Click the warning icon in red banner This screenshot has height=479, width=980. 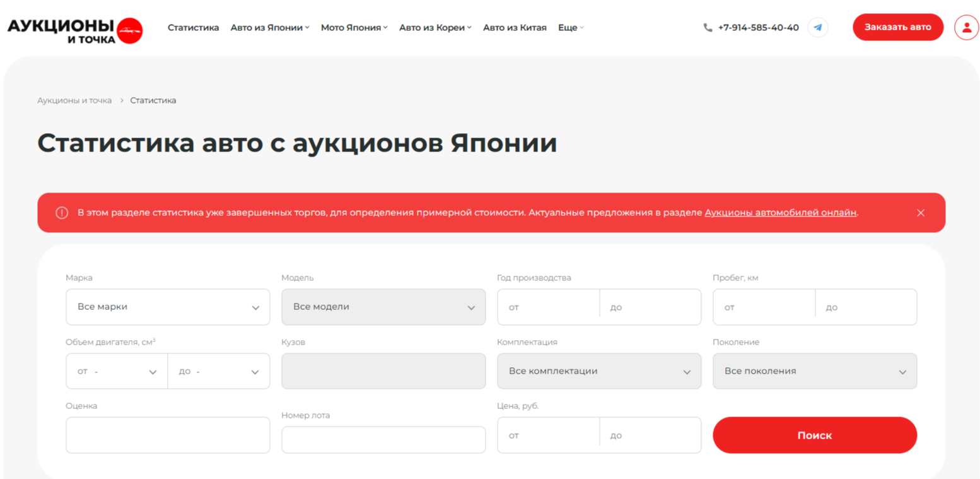click(62, 213)
